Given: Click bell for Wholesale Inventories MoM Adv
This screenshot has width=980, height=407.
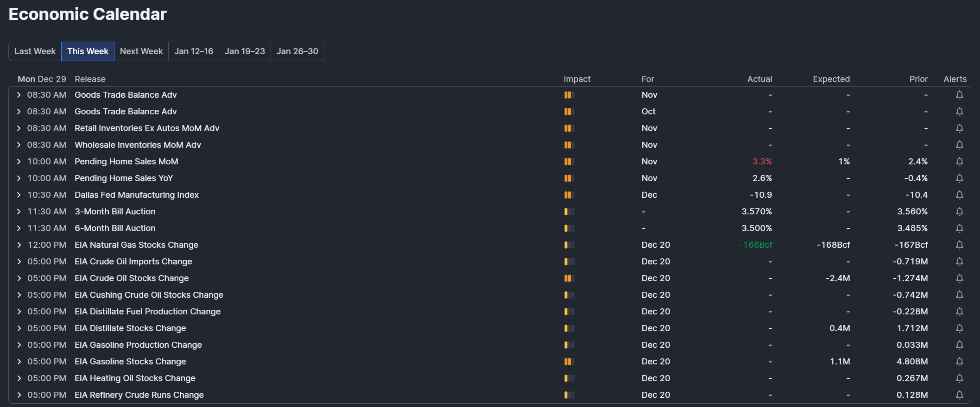Looking at the screenshot, I should pos(959,145).
